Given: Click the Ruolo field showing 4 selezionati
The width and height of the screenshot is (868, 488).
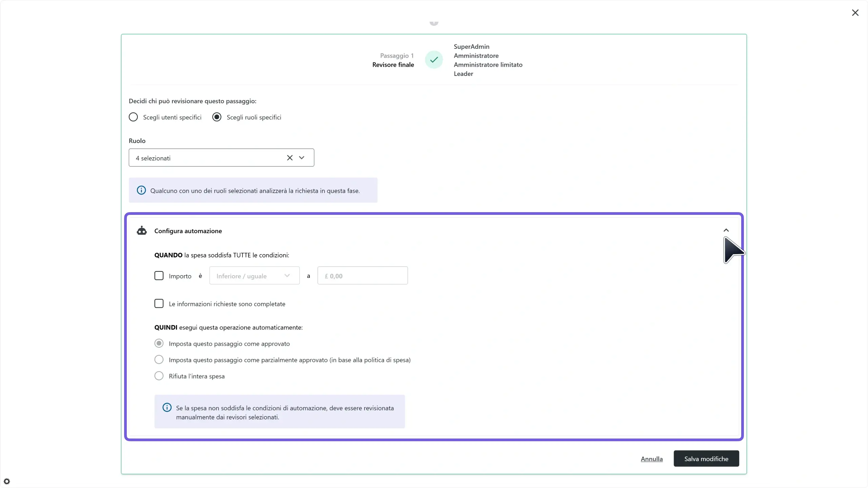Looking at the screenshot, I should tap(221, 158).
